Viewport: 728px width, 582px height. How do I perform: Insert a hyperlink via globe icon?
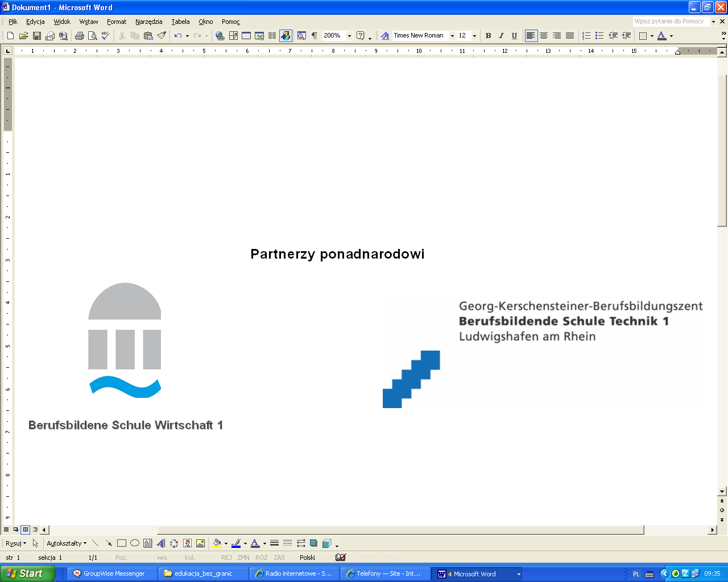pyautogui.click(x=220, y=36)
